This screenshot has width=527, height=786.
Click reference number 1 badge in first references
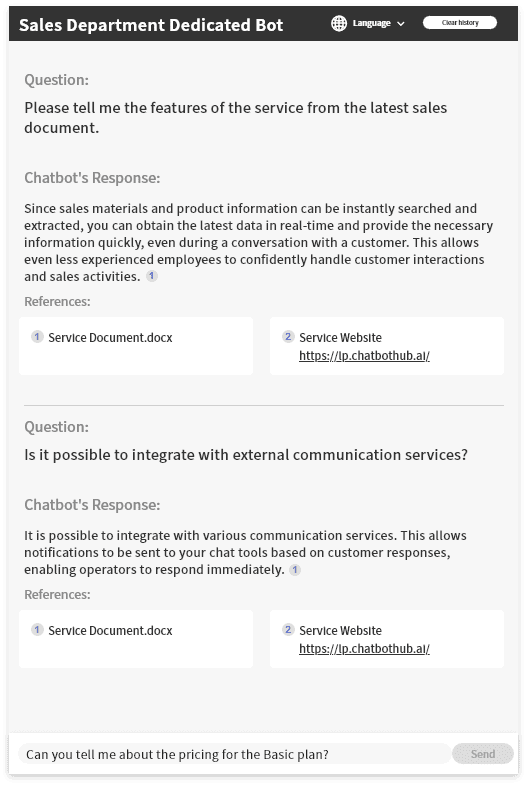pos(37,336)
